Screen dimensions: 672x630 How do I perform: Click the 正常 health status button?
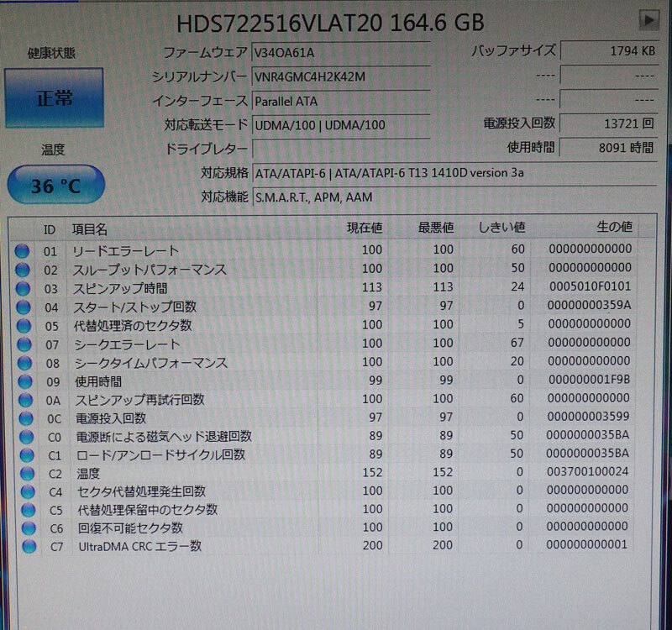pyautogui.click(x=54, y=97)
